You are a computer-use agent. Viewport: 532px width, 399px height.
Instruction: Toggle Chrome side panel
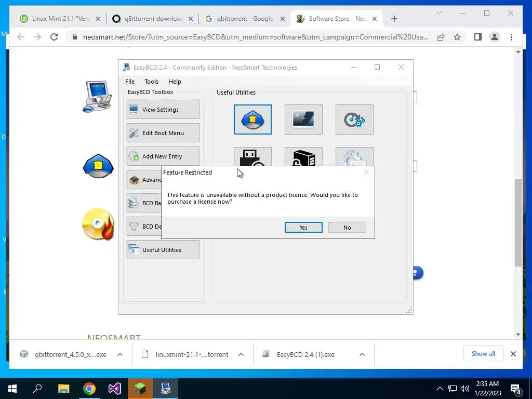[478, 37]
